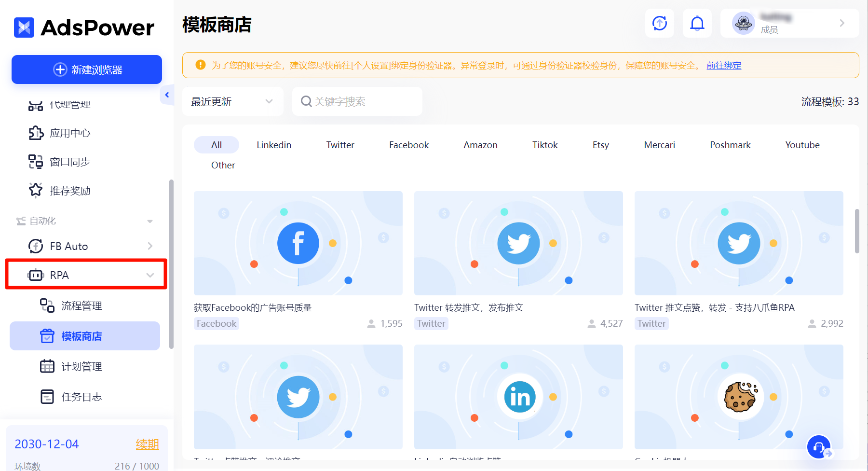Select the Mercari category tab
Screen dimensions: 868x471
(659, 145)
